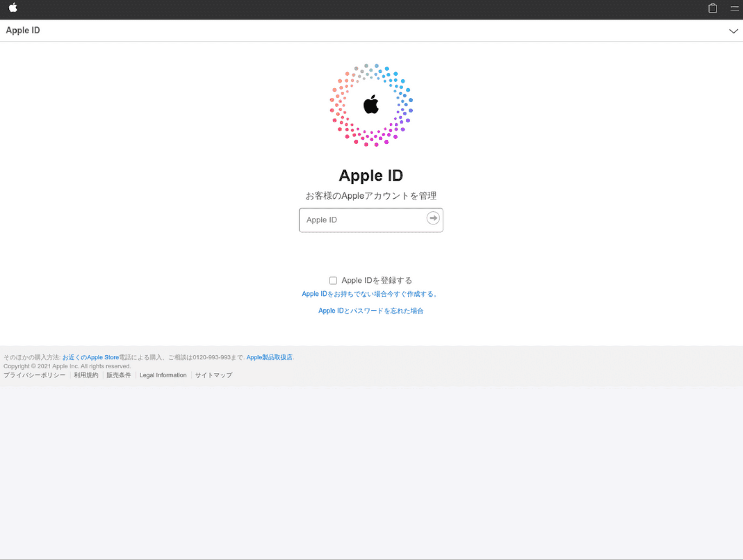Open the サイトマップ footer link

[214, 375]
